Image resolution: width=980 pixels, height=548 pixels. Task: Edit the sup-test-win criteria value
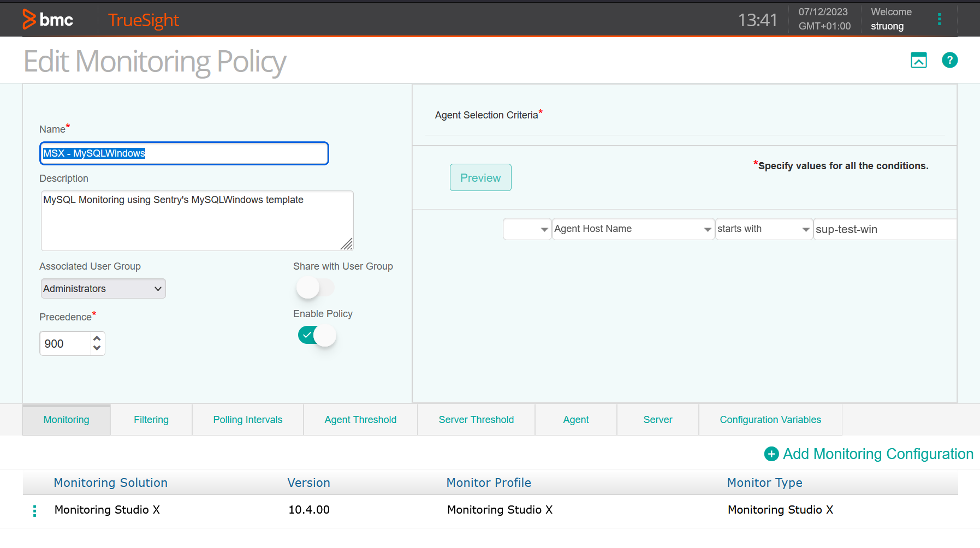884,229
